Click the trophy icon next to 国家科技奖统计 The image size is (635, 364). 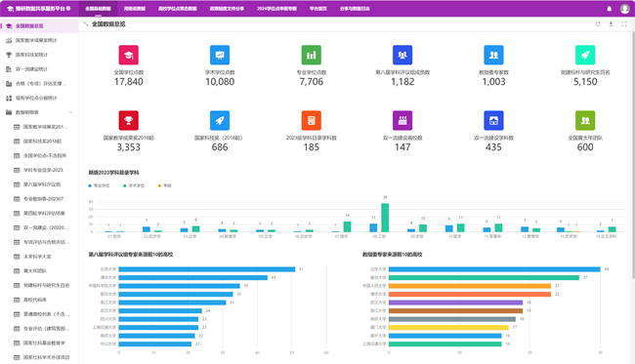[x=9, y=55]
